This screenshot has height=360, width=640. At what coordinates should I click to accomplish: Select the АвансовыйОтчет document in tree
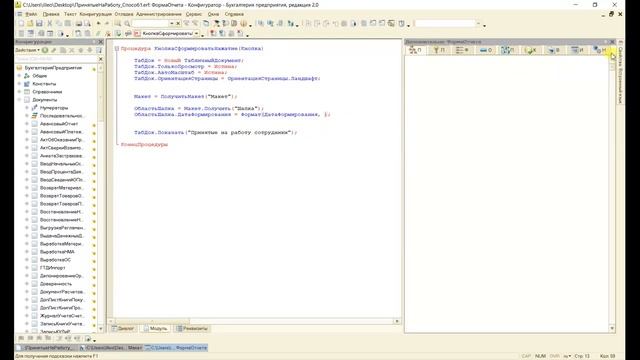tap(58, 124)
